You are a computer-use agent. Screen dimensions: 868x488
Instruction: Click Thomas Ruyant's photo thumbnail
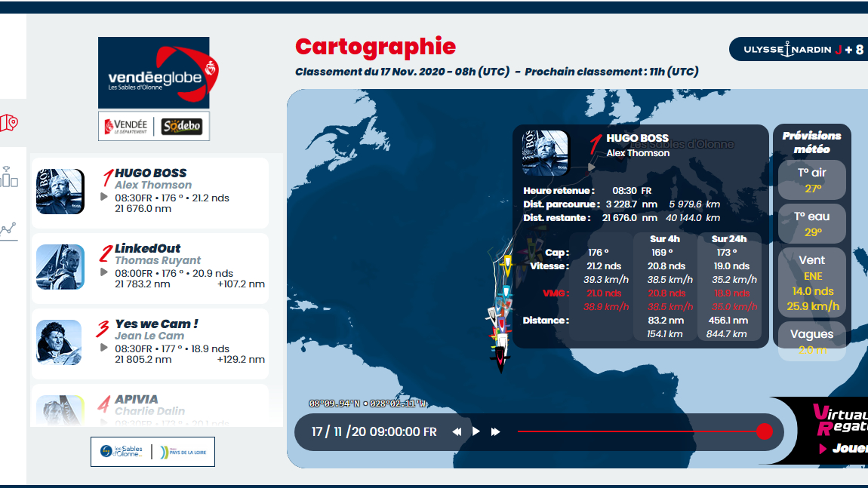tap(60, 267)
